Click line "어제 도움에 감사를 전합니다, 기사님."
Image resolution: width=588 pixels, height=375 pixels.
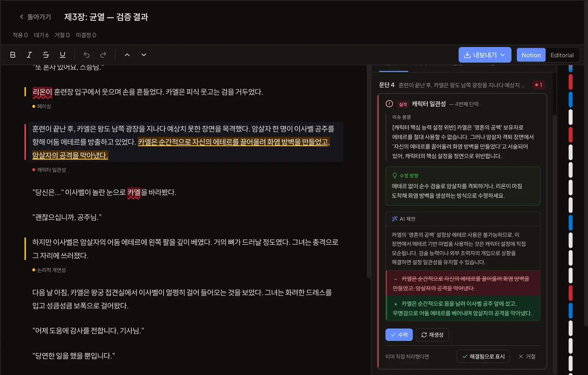[x=88, y=331]
